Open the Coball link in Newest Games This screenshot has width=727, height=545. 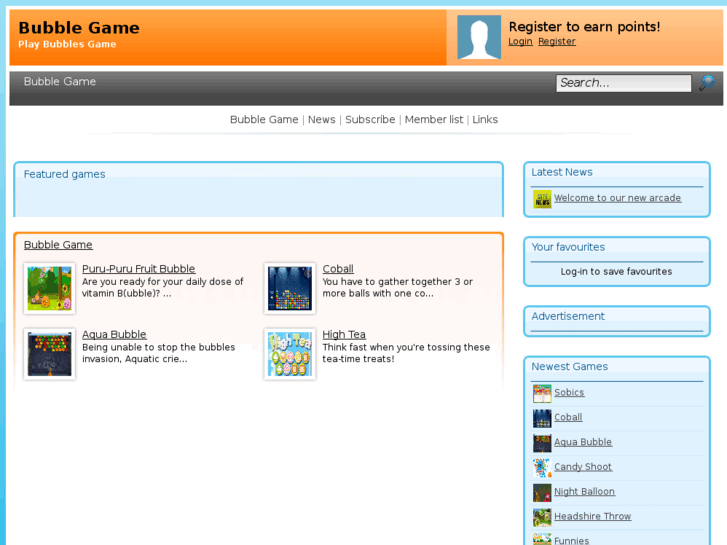(x=568, y=417)
